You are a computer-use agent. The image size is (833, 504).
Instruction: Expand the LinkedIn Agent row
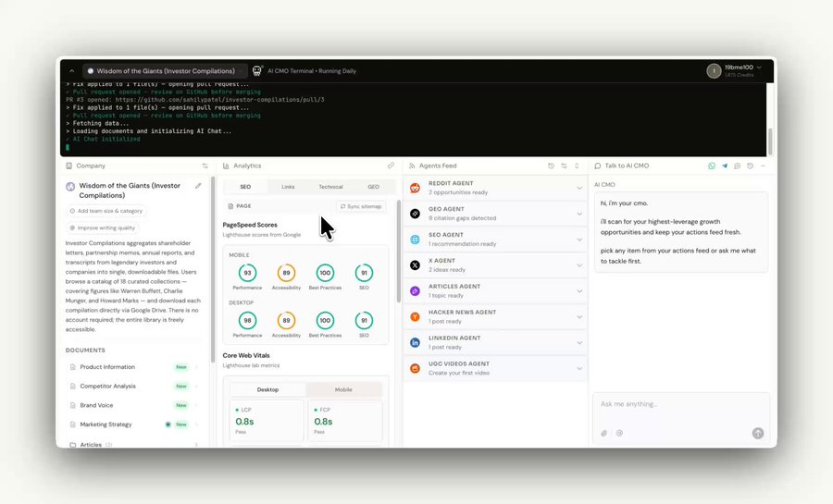[x=495, y=342]
